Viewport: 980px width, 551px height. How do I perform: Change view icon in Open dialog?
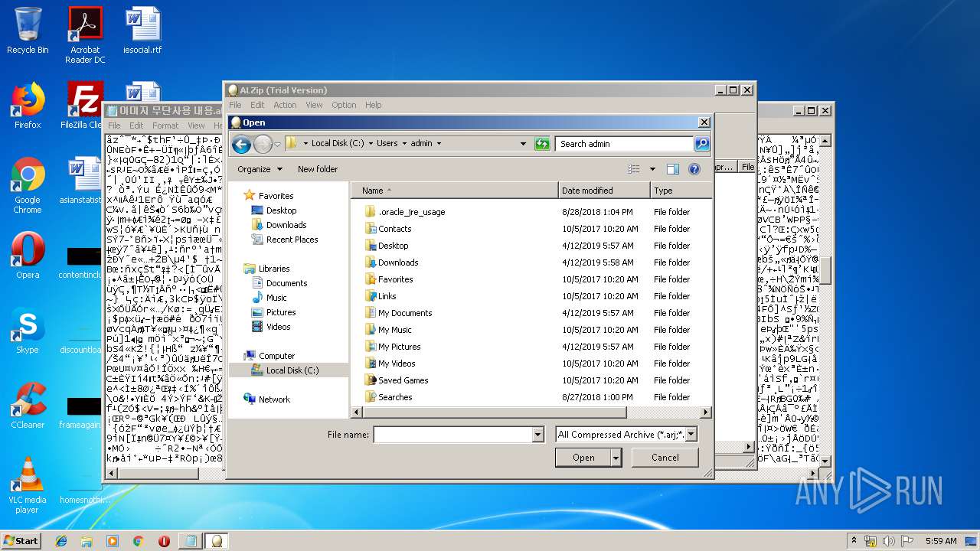coord(634,169)
